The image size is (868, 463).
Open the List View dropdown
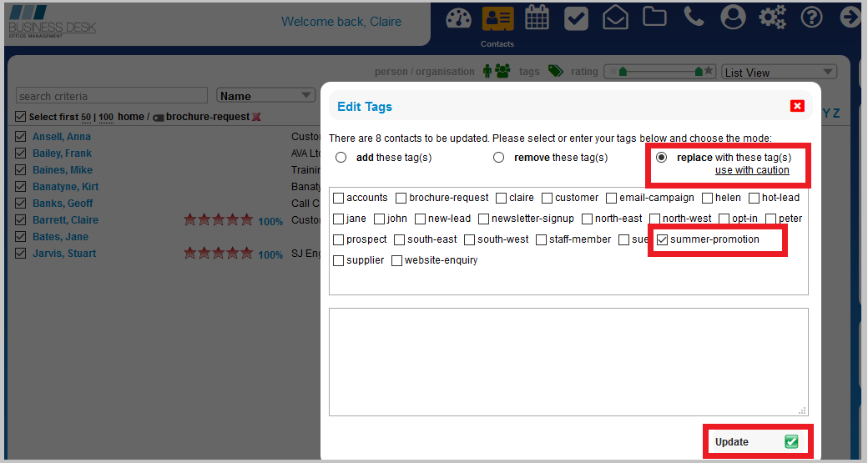tap(779, 73)
